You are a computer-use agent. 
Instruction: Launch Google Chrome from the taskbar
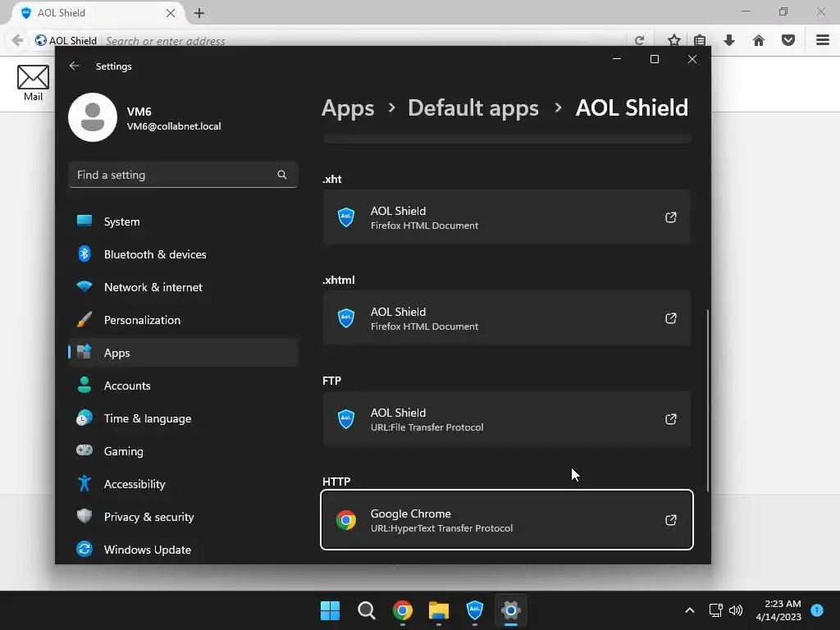point(402,610)
